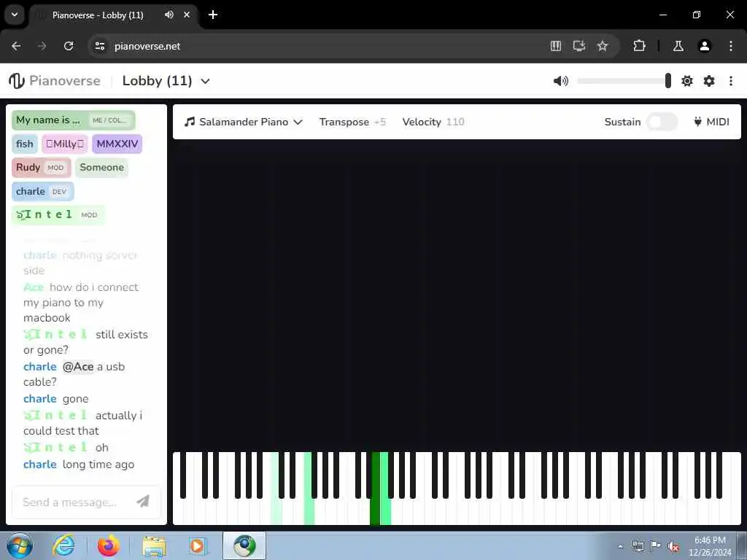The height and width of the screenshot is (560, 747).
Task: Go back with browser back arrow
Action: coord(16,46)
